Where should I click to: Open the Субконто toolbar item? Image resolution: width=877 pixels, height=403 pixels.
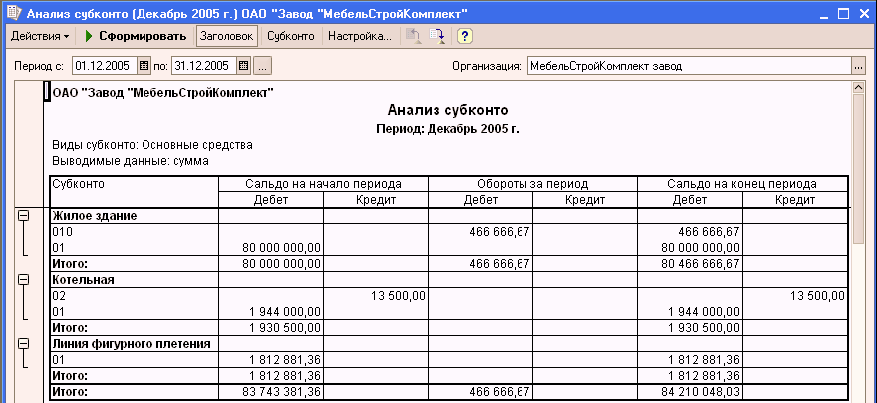coord(291,36)
